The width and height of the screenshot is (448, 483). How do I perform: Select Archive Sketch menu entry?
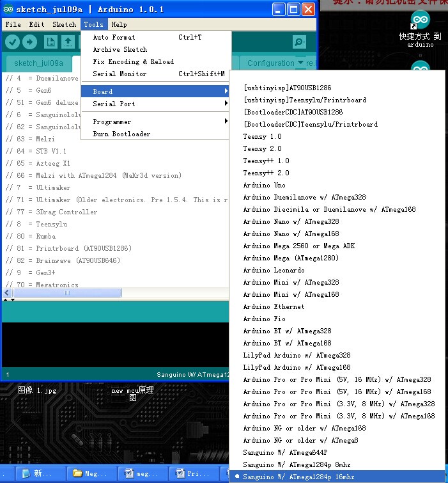click(155, 49)
